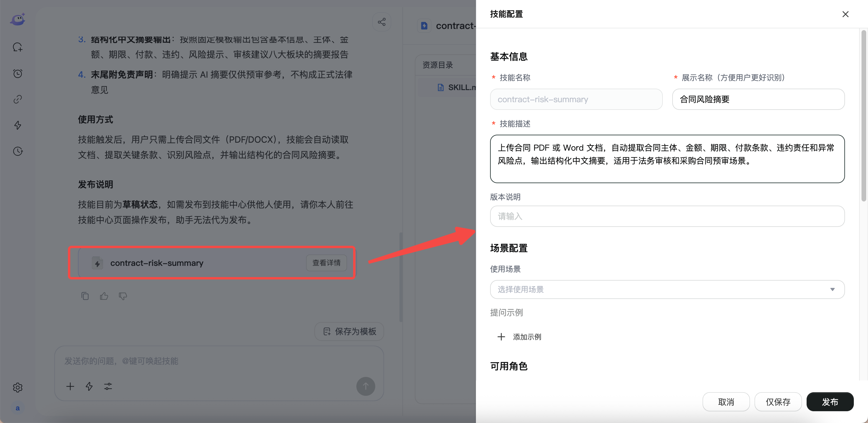Click the 提问示例 label
Screen dimensions: 868x423
[506, 312]
